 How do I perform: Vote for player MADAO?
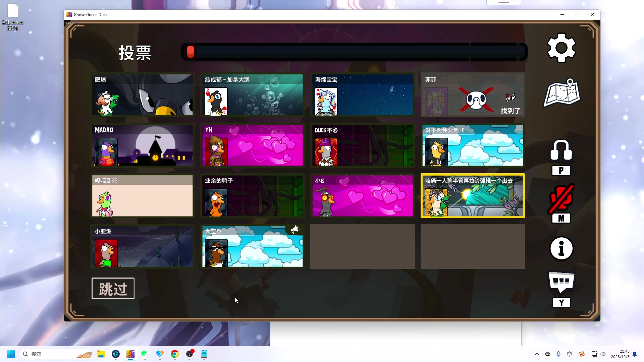143,145
